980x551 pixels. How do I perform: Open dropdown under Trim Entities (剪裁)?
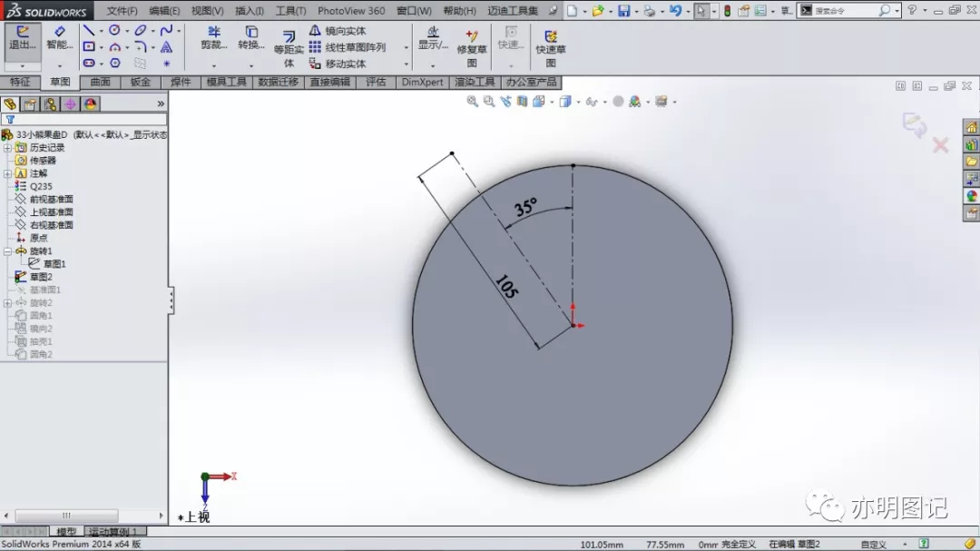point(214,65)
